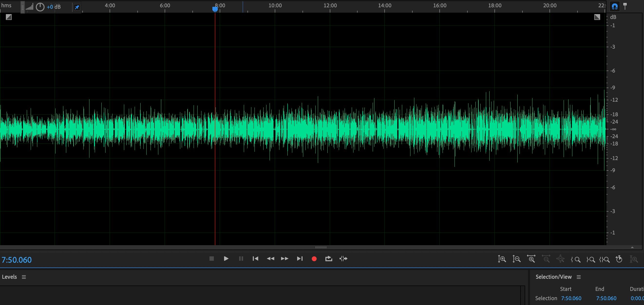
Task: Start playback with the Play button
Action: (x=226, y=259)
